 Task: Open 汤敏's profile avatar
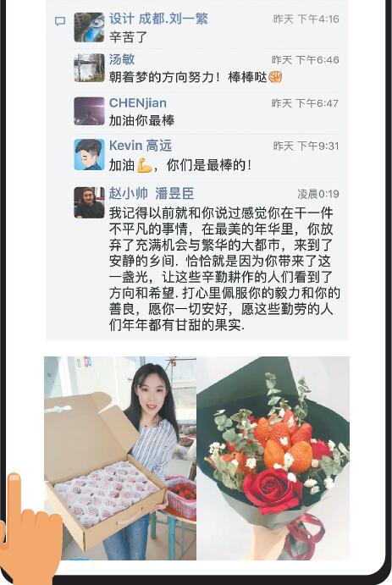click(x=89, y=68)
